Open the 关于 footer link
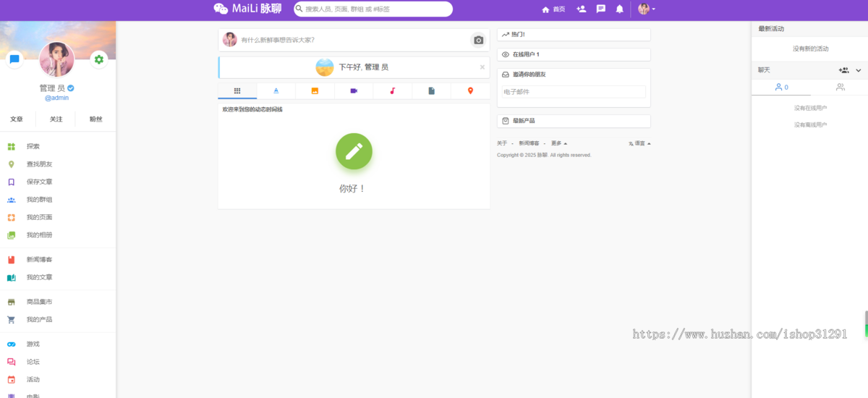The width and height of the screenshot is (868, 398). point(502,143)
